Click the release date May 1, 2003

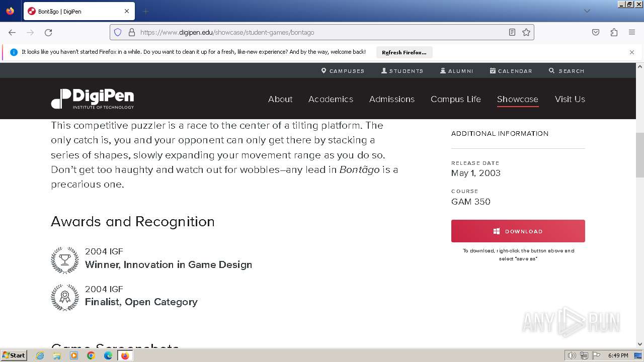(x=476, y=173)
